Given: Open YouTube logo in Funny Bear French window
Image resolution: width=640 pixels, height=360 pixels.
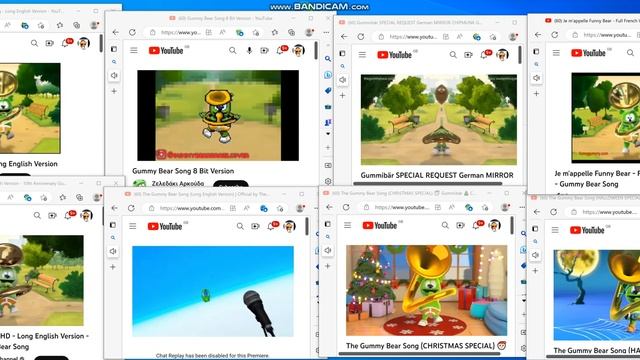Looking at the screenshot, I should pos(588,53).
